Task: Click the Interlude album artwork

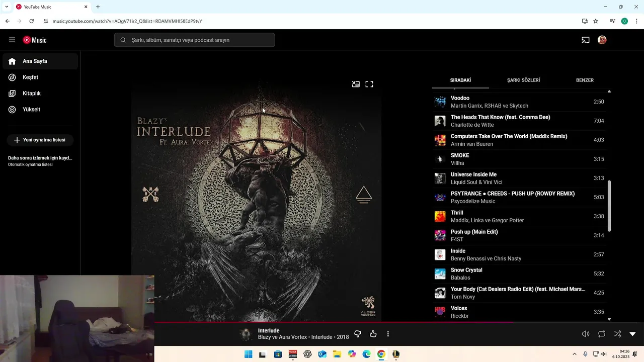Action: (257, 201)
